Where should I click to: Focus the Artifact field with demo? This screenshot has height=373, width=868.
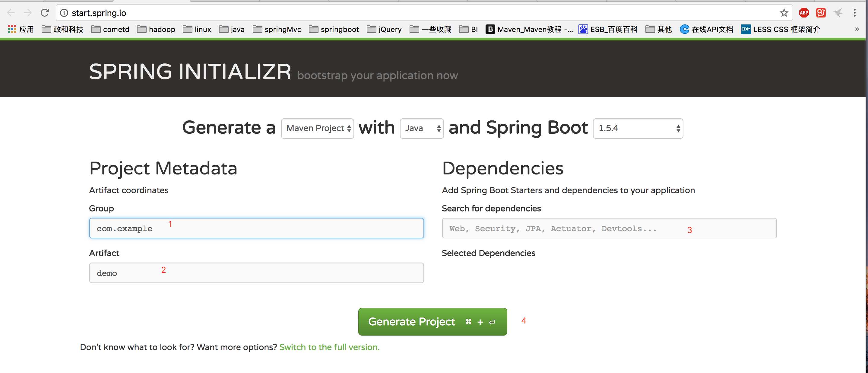click(x=256, y=273)
